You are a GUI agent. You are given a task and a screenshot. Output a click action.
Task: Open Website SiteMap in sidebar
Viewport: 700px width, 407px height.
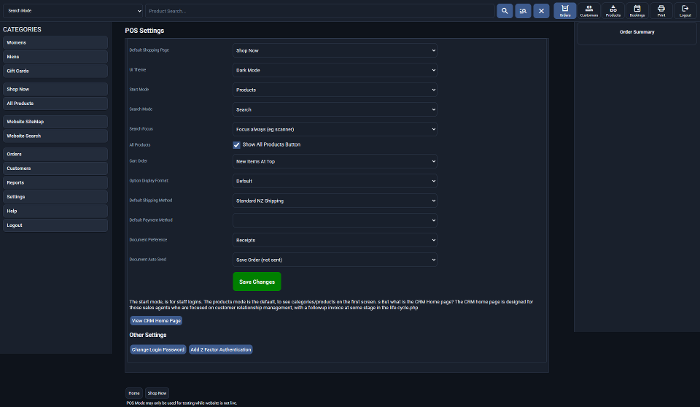pos(55,121)
